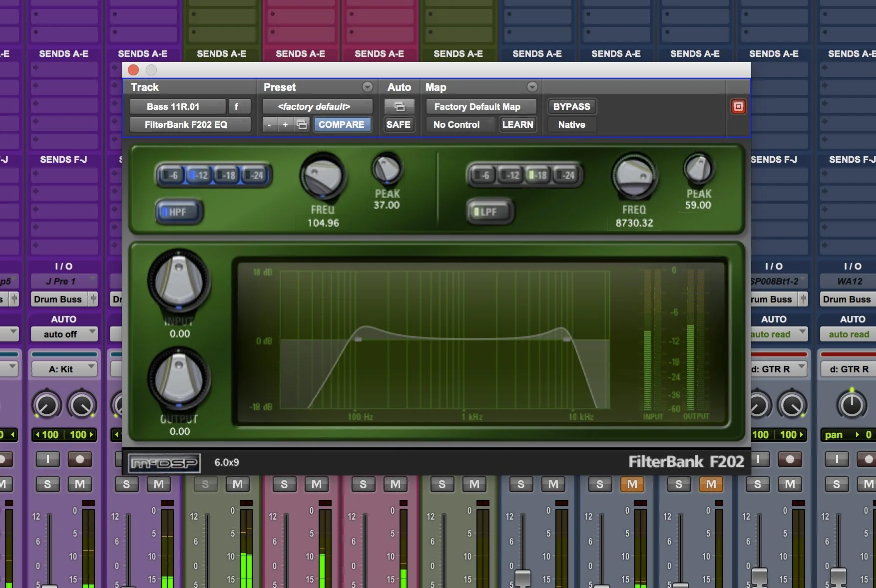Click left pan knob on J Pre 1 track

(x=46, y=405)
